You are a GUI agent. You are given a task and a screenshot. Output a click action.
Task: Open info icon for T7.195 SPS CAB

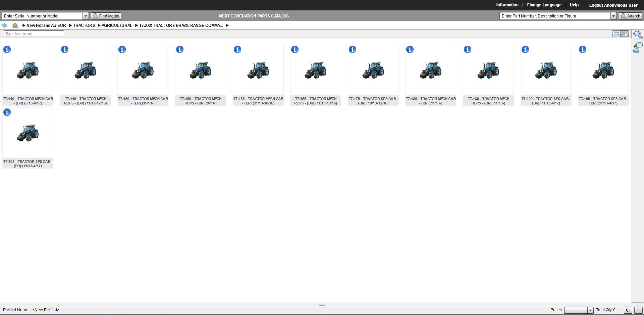pyautogui.click(x=583, y=50)
